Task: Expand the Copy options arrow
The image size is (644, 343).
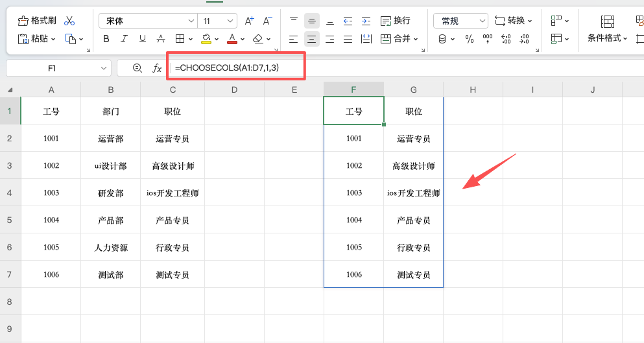Action: coord(81,39)
